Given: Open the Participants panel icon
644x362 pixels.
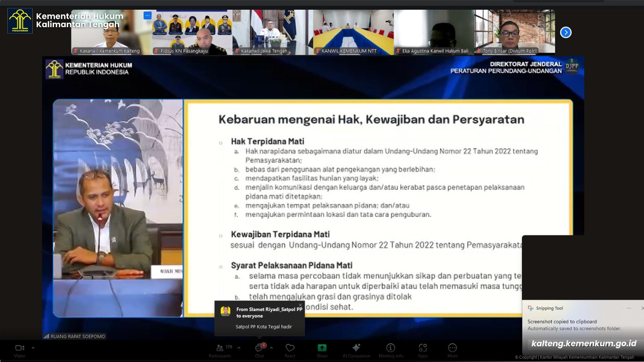Looking at the screenshot, I should [x=220, y=348].
